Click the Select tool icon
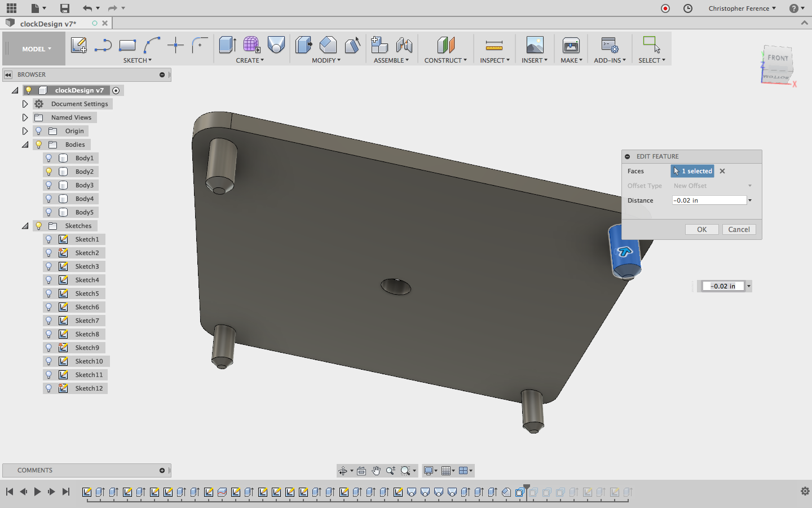 pos(652,45)
